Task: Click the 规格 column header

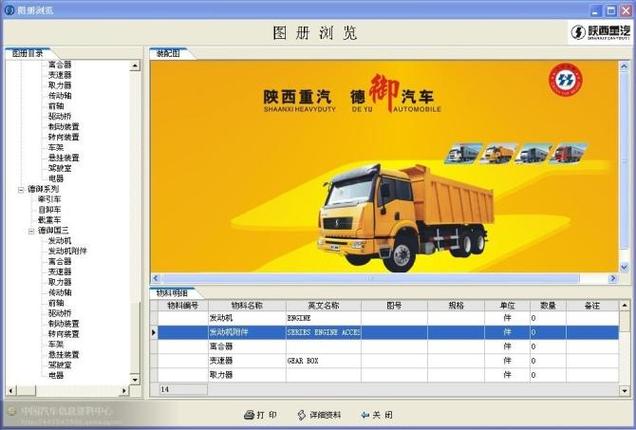Action: [x=456, y=305]
